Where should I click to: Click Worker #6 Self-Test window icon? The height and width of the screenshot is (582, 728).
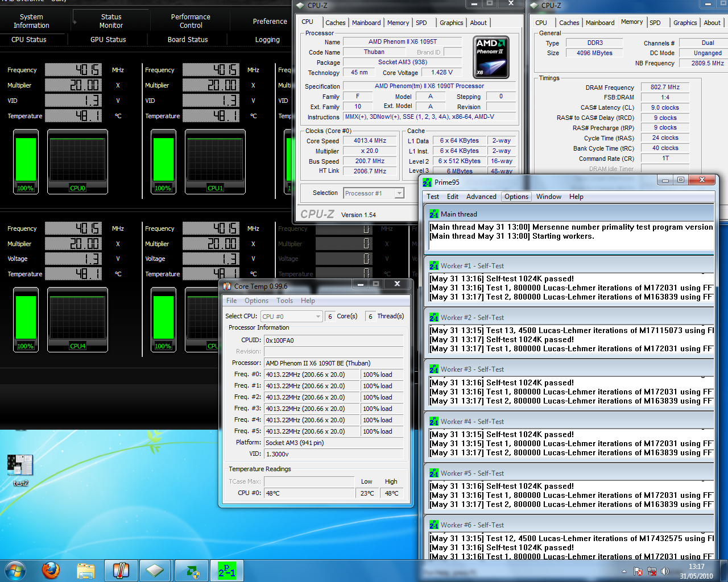coord(434,525)
